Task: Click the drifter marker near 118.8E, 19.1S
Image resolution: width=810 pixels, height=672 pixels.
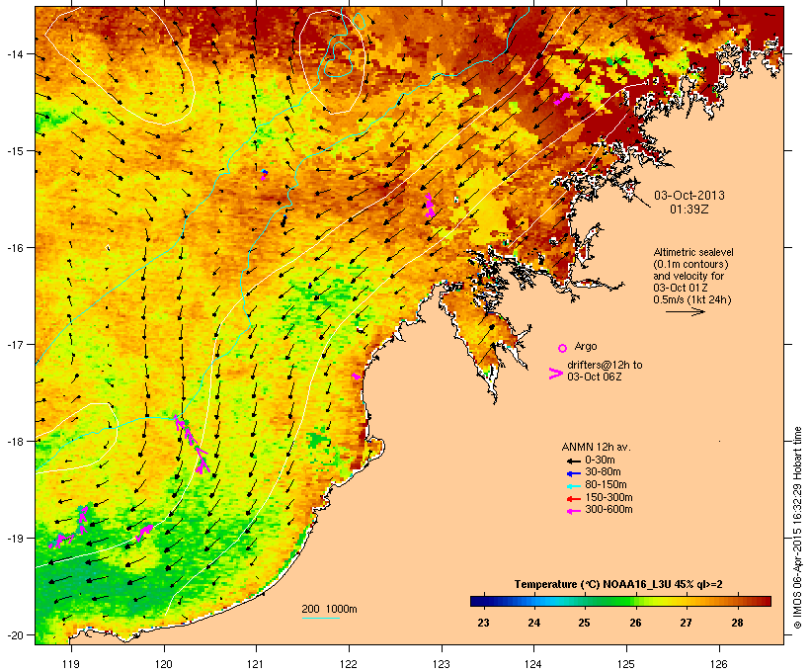Action: pyautogui.click(x=60, y=541)
